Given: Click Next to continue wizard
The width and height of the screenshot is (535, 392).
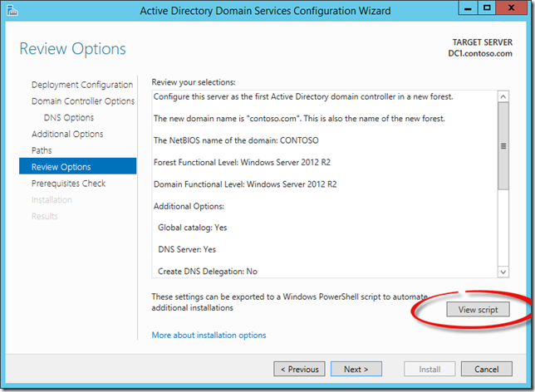Looking at the screenshot, I should pos(356,369).
